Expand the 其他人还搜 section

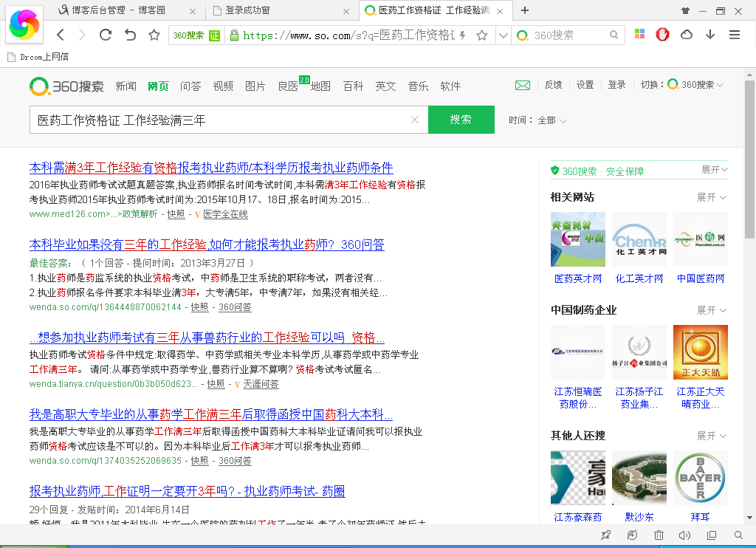pyautogui.click(x=712, y=436)
